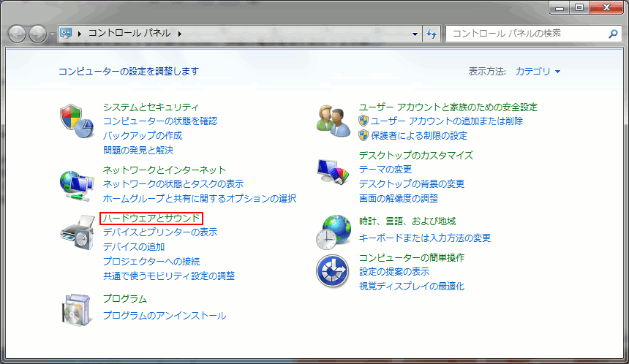This screenshot has height=364, width=629.
Task: Open ハードウェアとサウンド category link
Action: coord(151,218)
